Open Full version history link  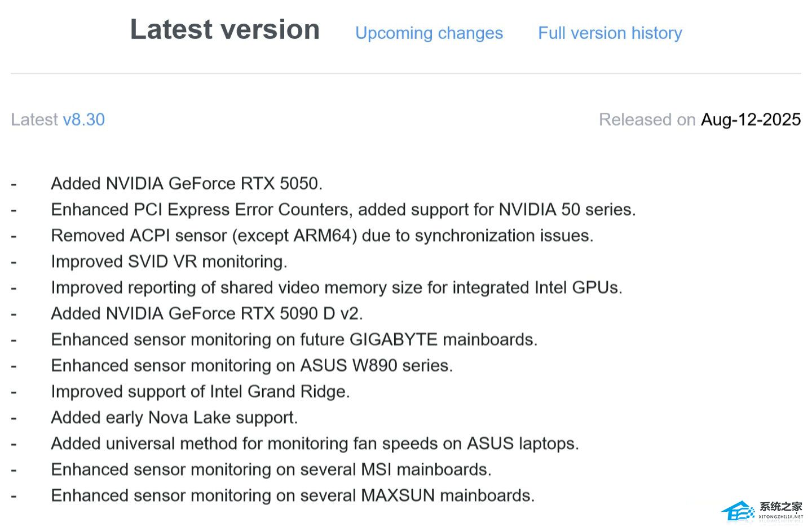(x=610, y=33)
